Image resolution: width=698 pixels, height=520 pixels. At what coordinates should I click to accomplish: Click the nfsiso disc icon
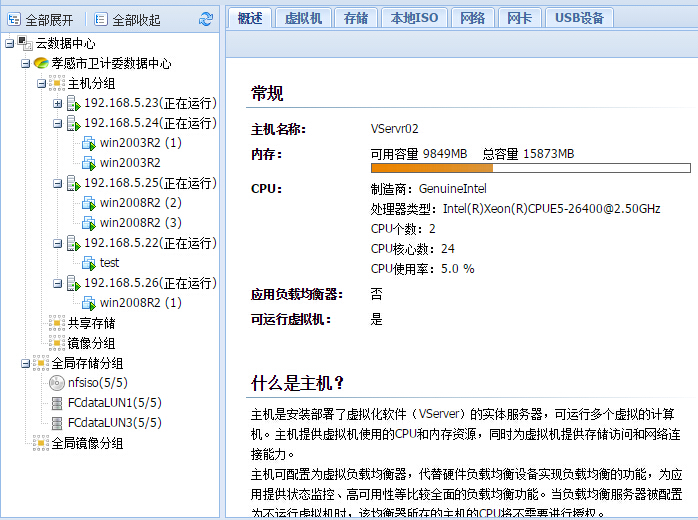(57, 383)
